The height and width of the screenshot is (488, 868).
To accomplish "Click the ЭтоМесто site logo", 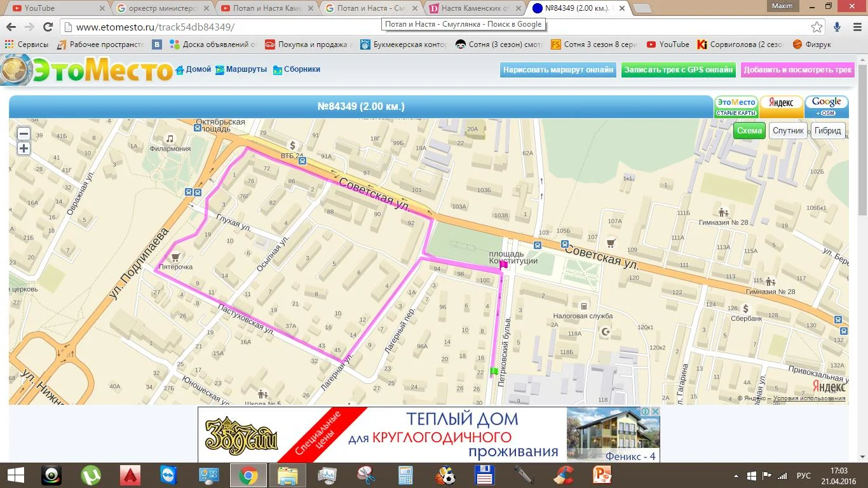I will tap(87, 70).
